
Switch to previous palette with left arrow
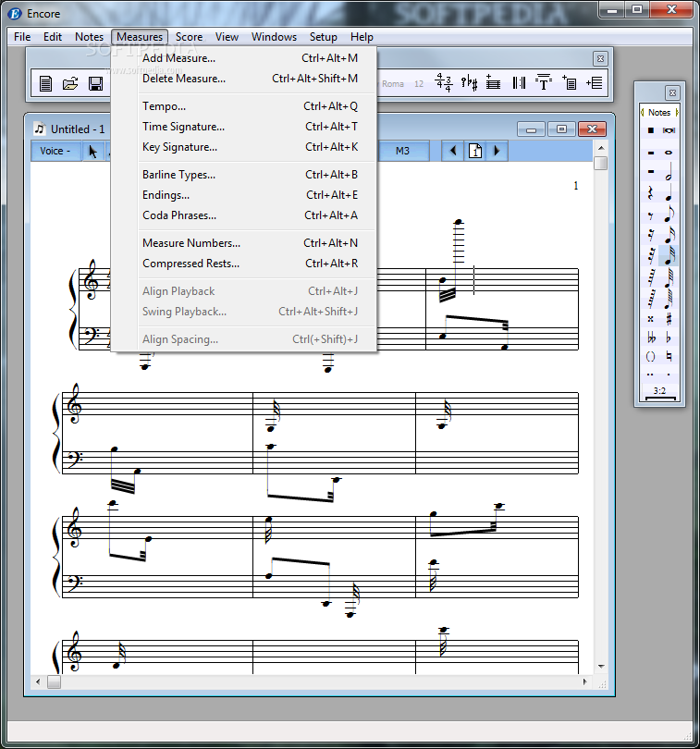click(642, 112)
